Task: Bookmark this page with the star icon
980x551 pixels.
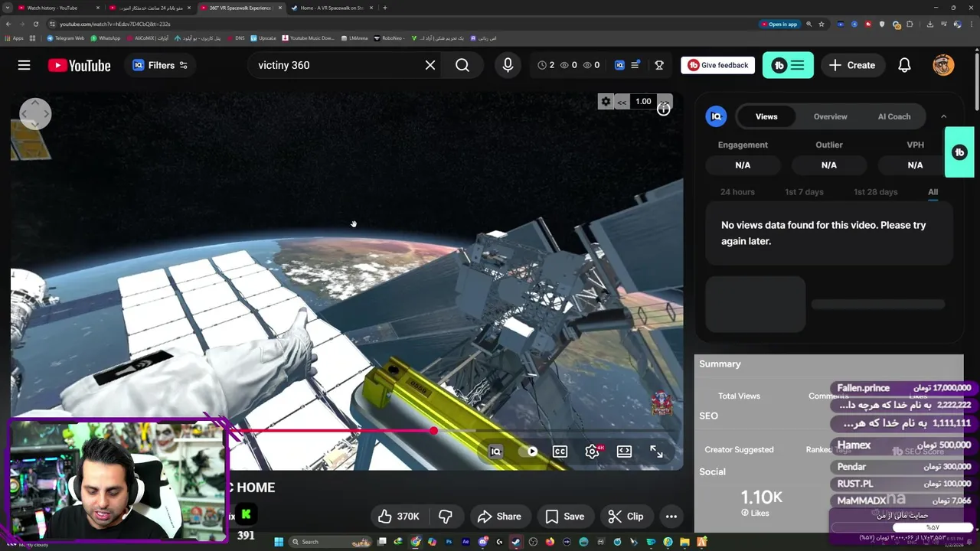Action: [x=822, y=24]
